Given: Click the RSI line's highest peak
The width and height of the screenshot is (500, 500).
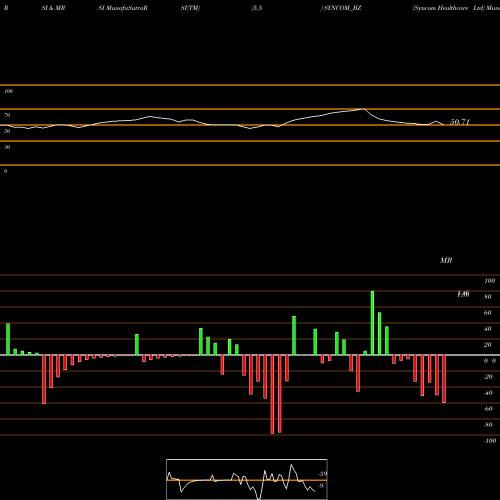Looking at the screenshot, I should coord(363,109).
